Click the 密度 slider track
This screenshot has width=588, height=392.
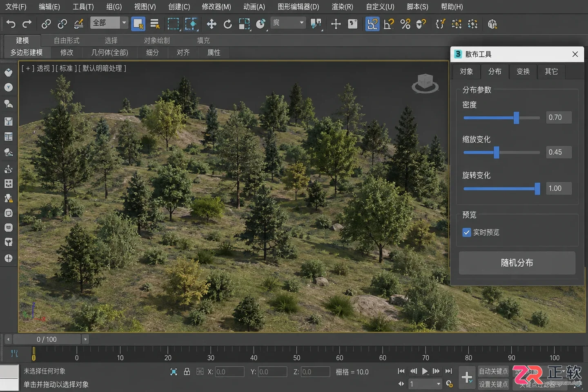(502, 118)
